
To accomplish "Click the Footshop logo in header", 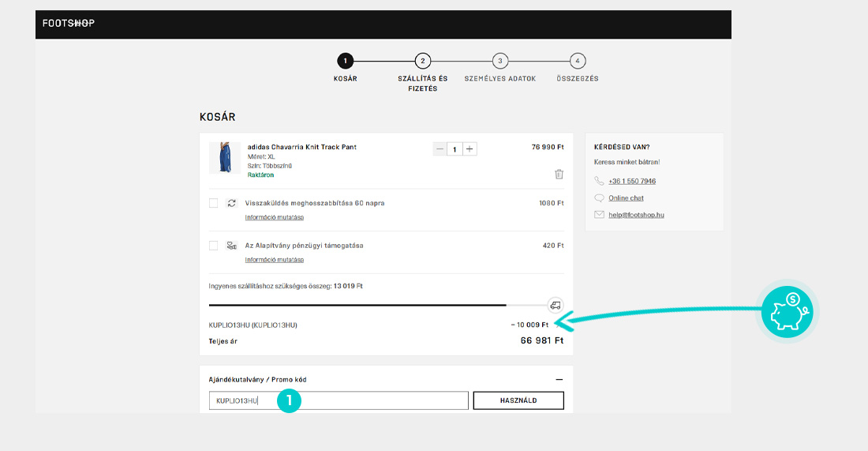I will tap(69, 24).
